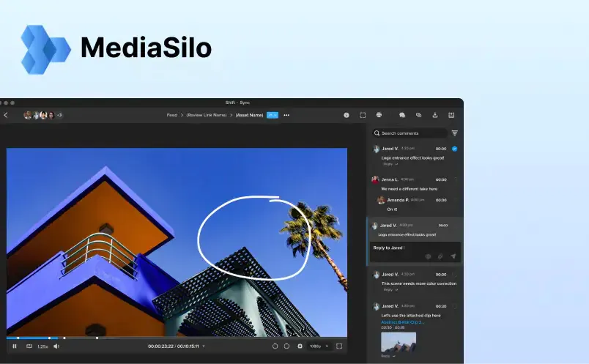This screenshot has width=589, height=364.
Task: Click the first circular arrow icon in player bar
Action: [x=275, y=346]
